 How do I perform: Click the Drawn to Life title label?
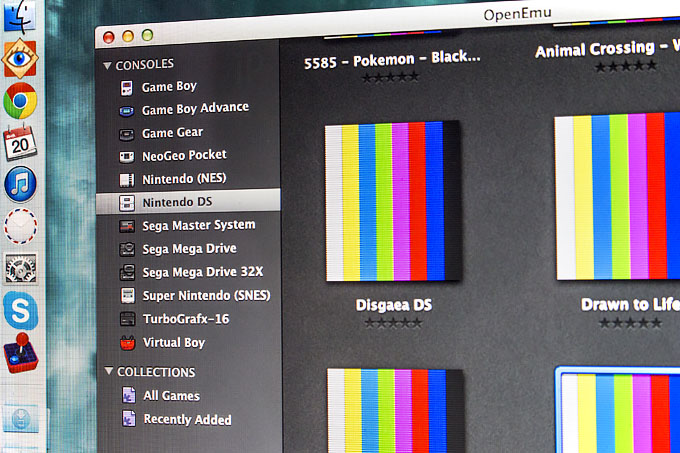coord(630,304)
